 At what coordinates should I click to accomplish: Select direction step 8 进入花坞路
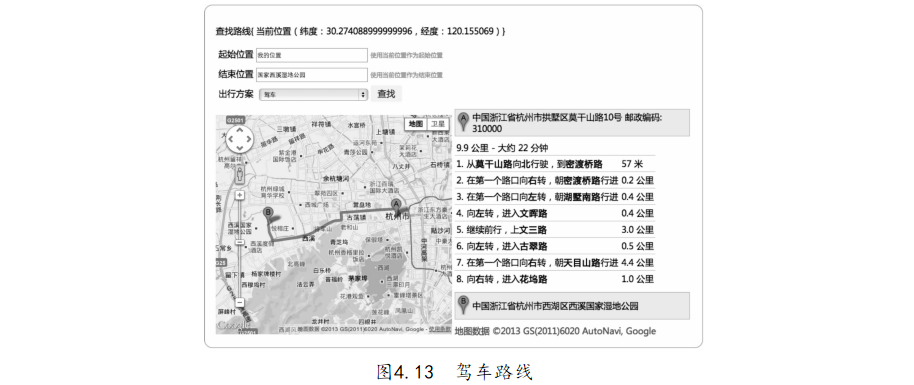click(x=555, y=279)
